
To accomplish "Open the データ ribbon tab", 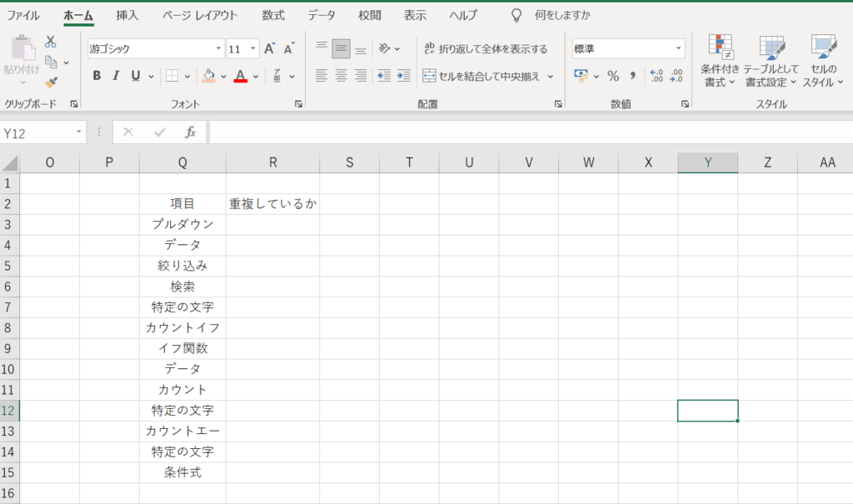I will [321, 14].
